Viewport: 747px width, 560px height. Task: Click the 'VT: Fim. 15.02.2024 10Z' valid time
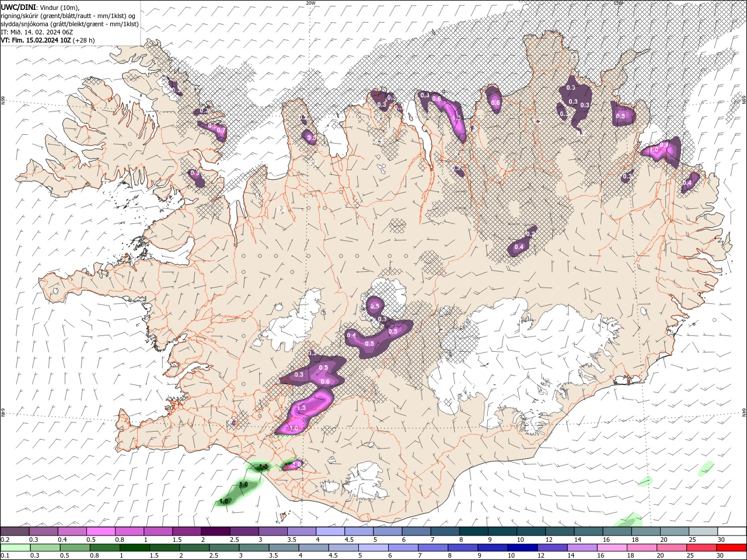[36, 40]
